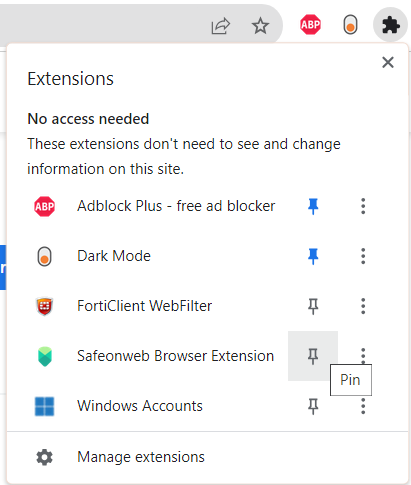Pin Windows Accounts to the toolbar
Image resolution: width=411 pixels, height=485 pixels.
313,406
